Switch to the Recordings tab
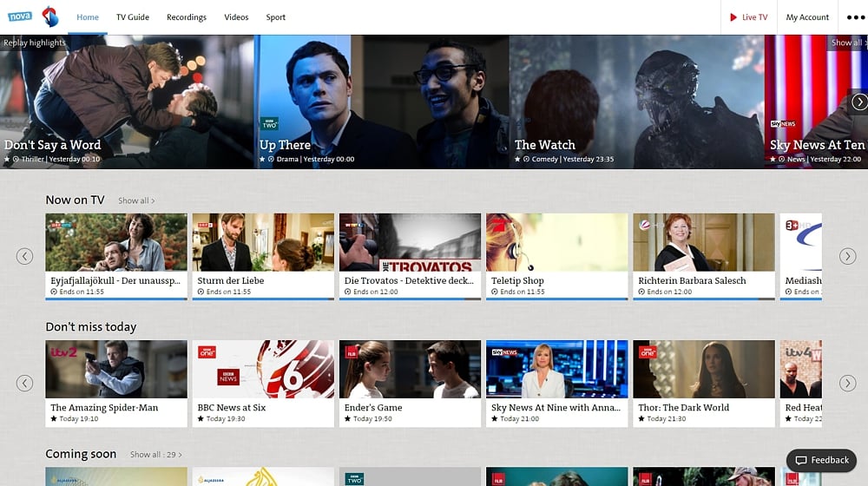 point(187,17)
